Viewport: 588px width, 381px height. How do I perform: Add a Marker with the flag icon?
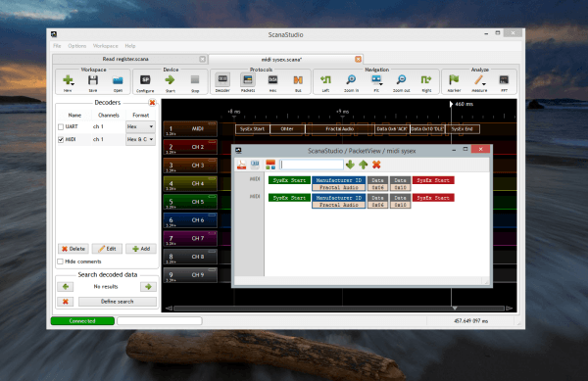pos(454,79)
